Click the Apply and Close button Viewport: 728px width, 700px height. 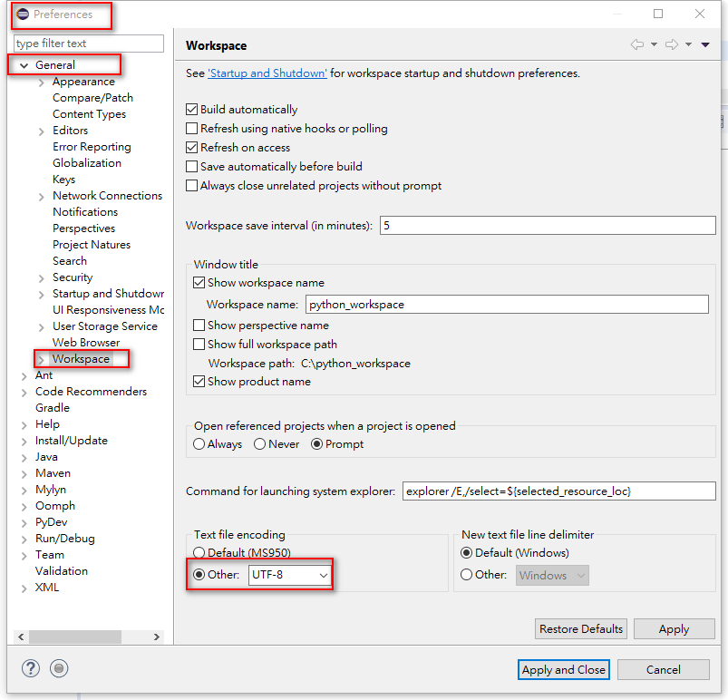[563, 670]
